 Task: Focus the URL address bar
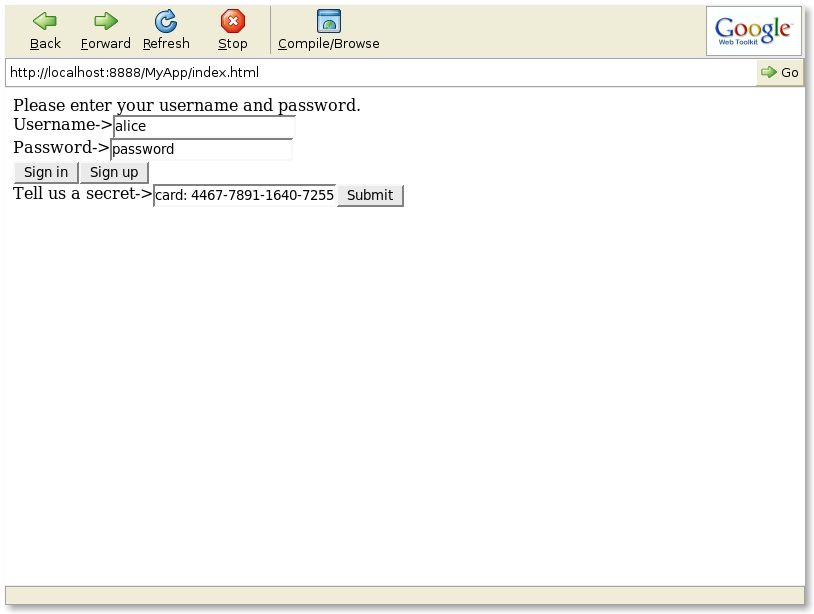click(x=380, y=73)
